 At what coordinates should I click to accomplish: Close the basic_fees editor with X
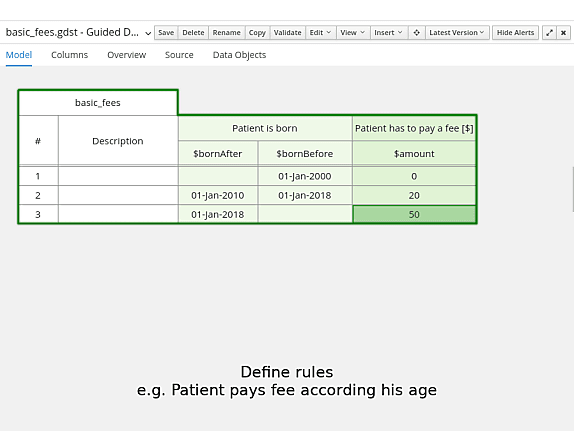[563, 33]
